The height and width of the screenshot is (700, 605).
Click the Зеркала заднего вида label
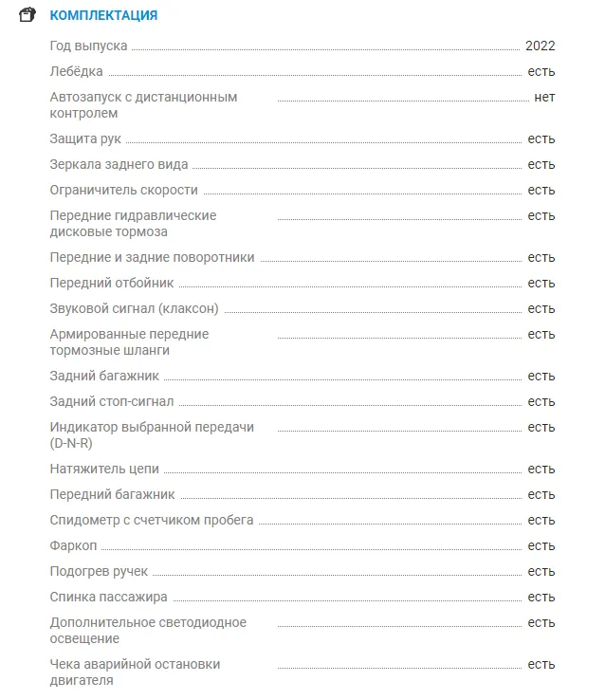click(x=119, y=165)
